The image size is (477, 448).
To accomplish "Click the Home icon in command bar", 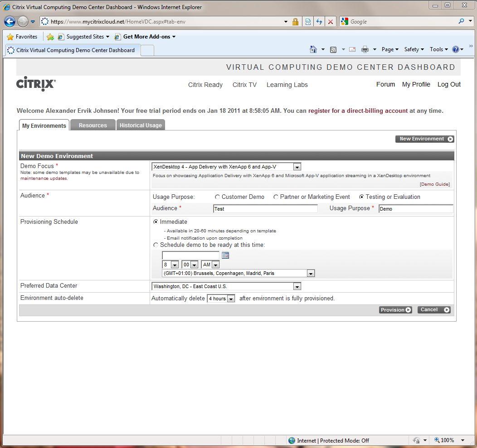I will coord(313,49).
